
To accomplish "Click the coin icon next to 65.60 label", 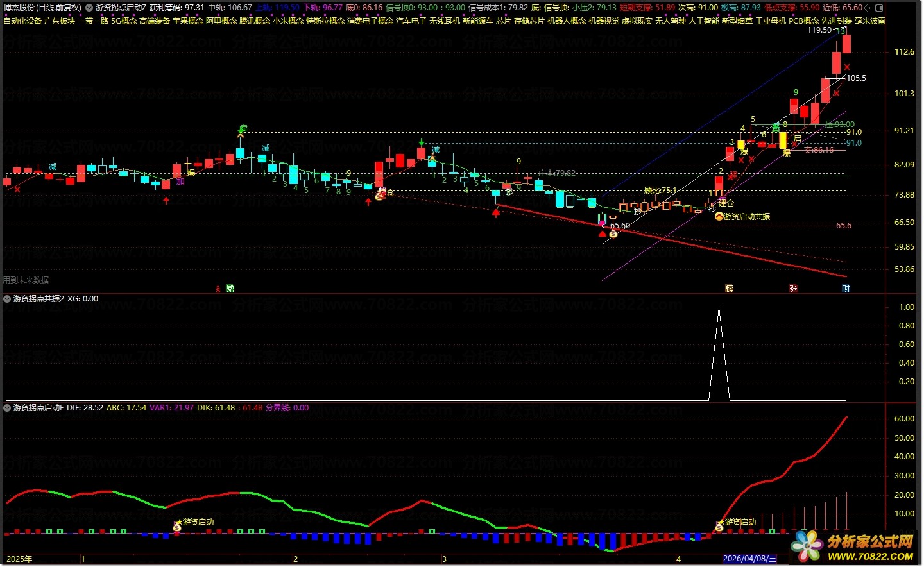I will coord(613,234).
